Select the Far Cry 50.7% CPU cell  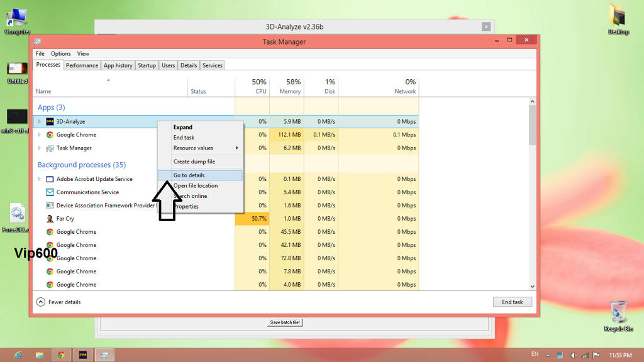point(252,219)
